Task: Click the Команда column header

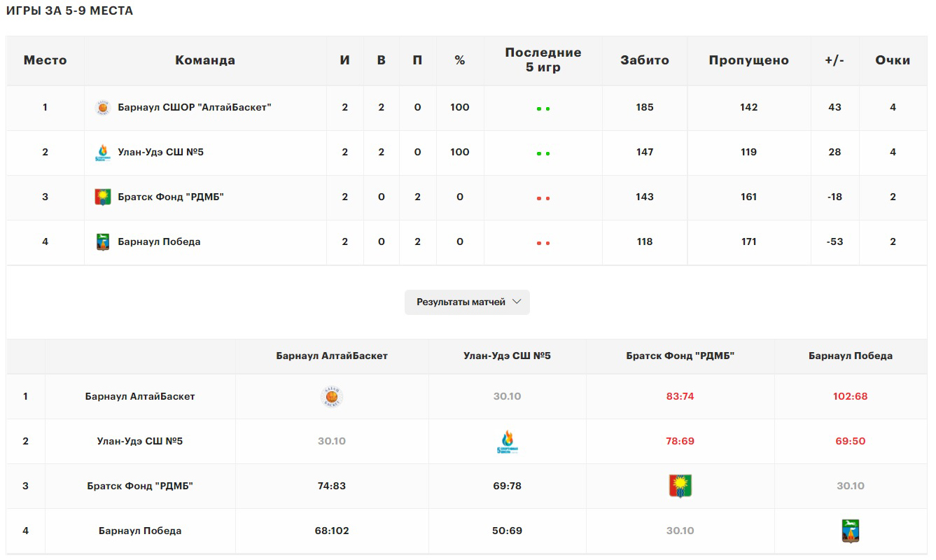Action: (205, 60)
